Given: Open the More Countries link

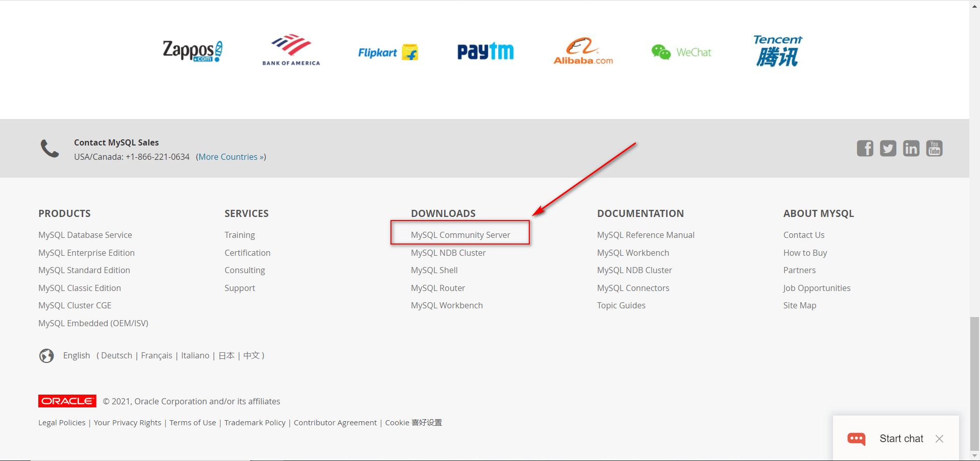Looking at the screenshot, I should click(232, 157).
